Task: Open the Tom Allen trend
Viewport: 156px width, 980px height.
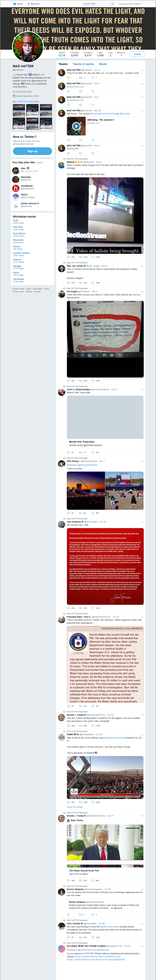Action: (x=18, y=227)
